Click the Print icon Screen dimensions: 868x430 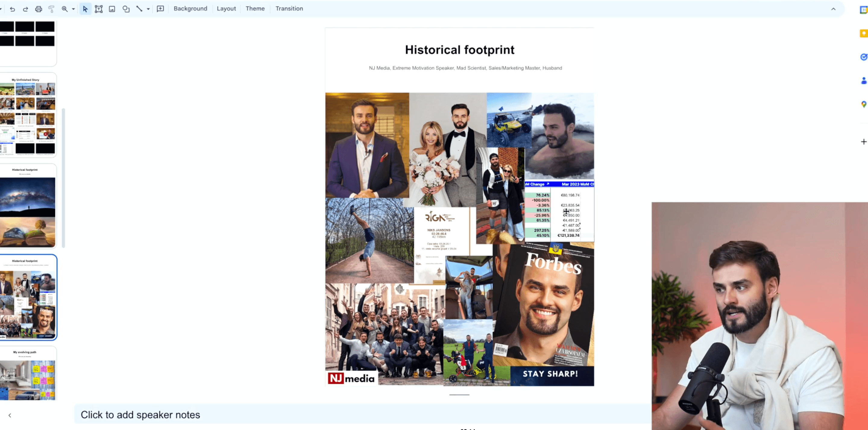pos(38,9)
